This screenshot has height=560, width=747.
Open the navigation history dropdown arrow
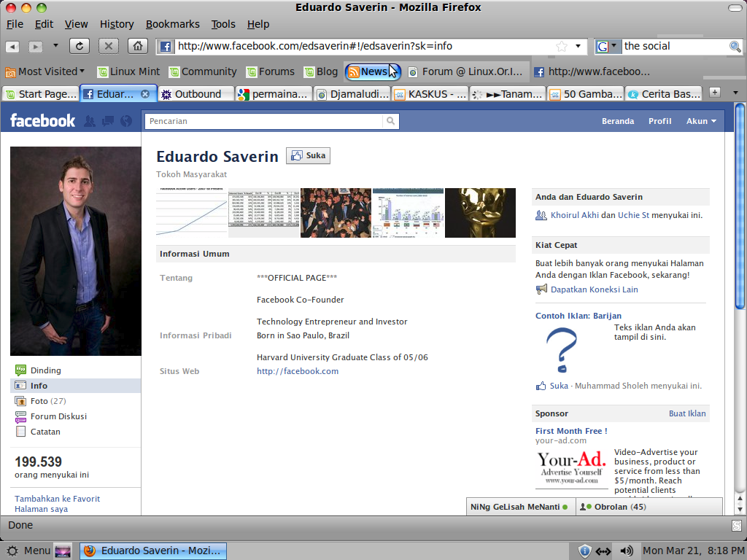(55, 46)
